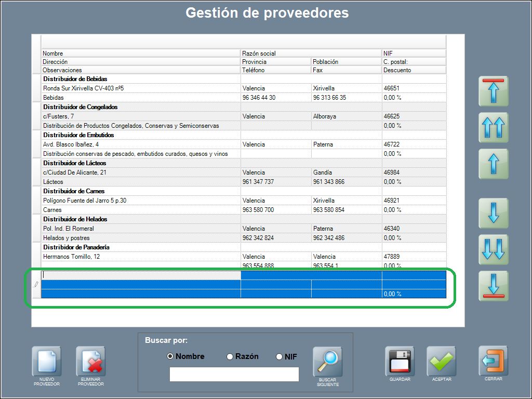Image resolution: width=532 pixels, height=399 pixels.
Task: Jump to last record with bottom arrow
Action: 493,286
